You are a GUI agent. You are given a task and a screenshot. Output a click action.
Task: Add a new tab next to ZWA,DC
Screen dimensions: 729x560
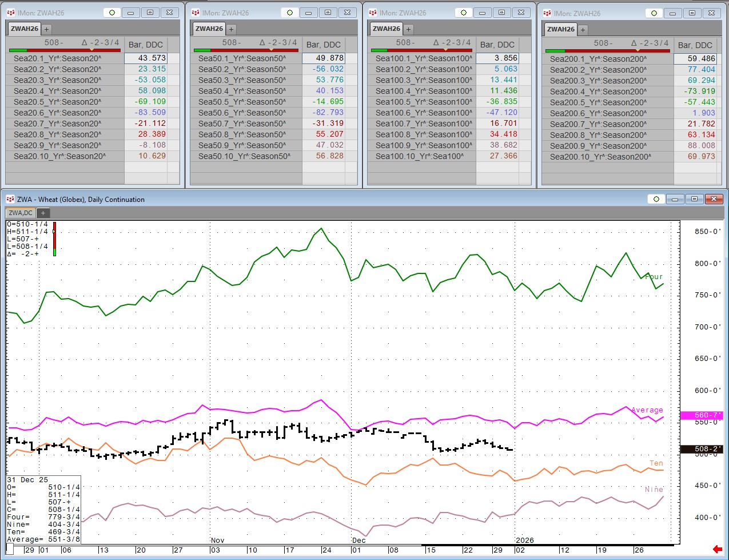(43, 213)
